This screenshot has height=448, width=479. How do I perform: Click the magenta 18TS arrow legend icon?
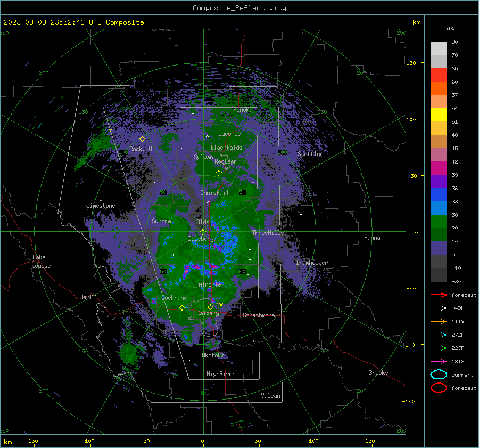[439, 362]
